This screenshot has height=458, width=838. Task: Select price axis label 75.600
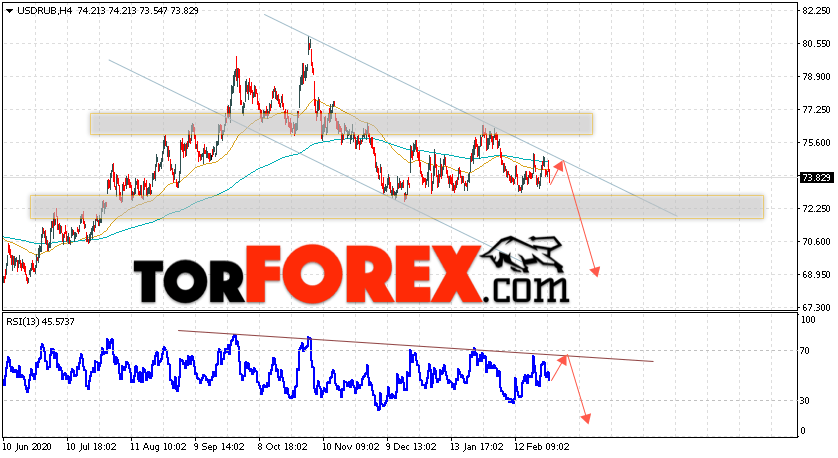tap(817, 143)
